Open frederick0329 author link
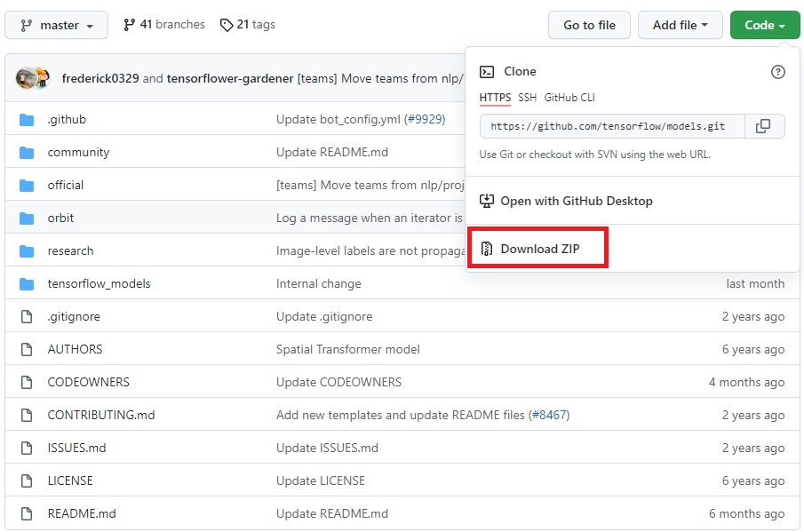Image resolution: width=804 pixels, height=532 pixels. (x=100, y=78)
